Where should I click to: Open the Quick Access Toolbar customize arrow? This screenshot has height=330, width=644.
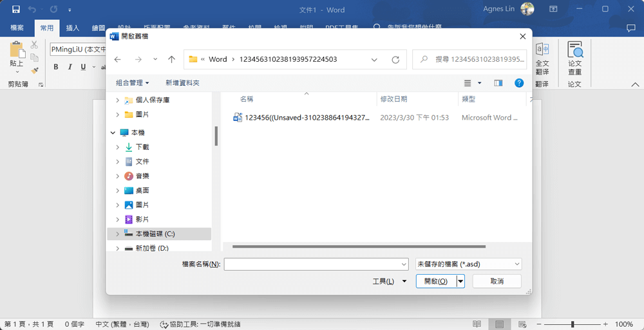[x=70, y=10]
